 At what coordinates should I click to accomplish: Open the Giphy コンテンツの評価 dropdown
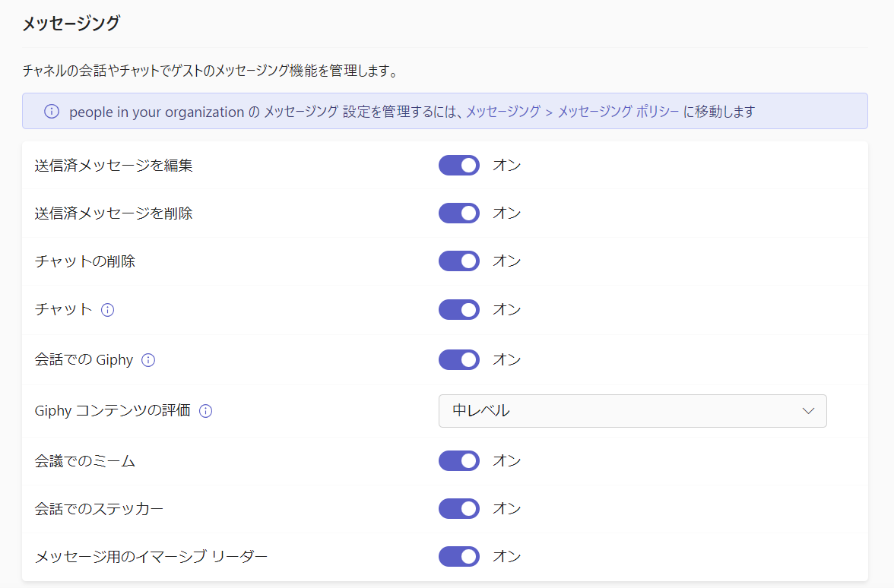(632, 411)
